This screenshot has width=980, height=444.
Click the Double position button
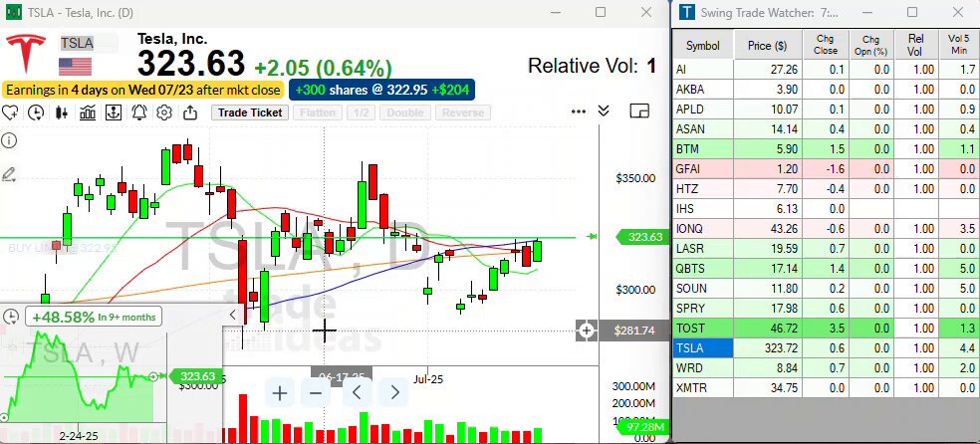click(x=405, y=113)
